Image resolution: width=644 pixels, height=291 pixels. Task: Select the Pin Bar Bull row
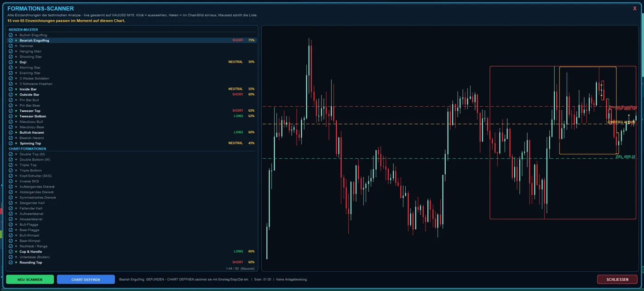click(x=132, y=100)
